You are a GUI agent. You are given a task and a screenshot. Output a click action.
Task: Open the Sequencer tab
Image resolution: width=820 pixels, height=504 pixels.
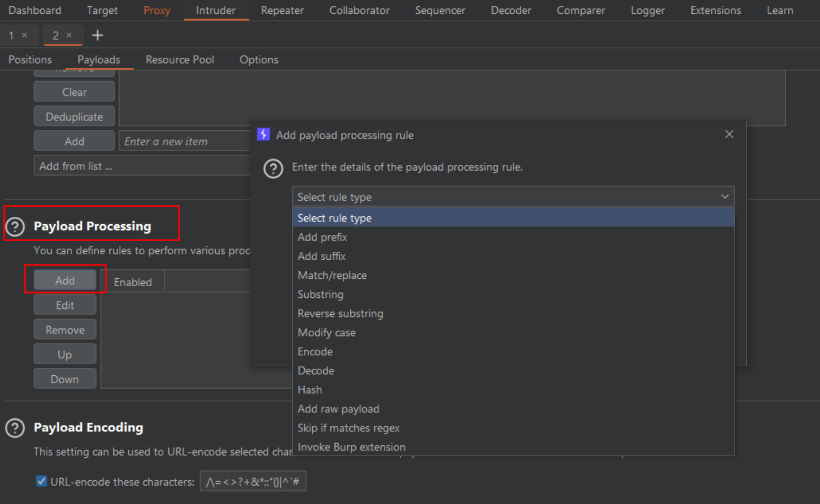(440, 11)
